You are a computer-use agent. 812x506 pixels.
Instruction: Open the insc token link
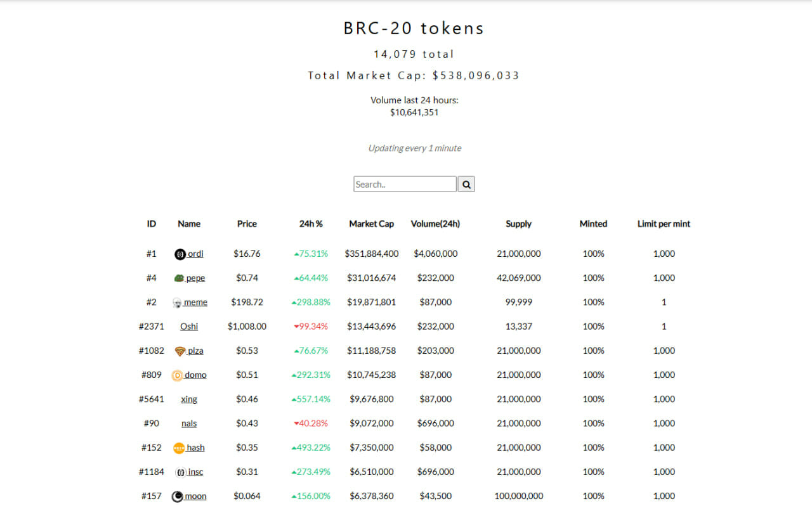195,472
